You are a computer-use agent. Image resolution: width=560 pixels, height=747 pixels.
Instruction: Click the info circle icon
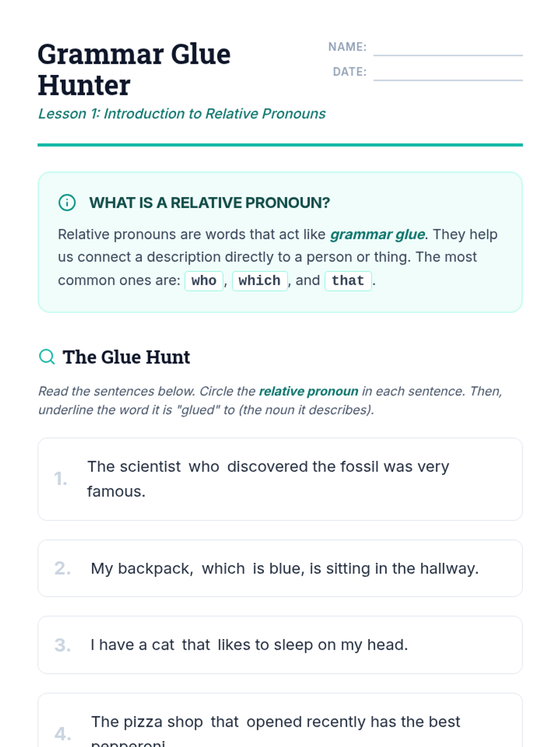67,203
